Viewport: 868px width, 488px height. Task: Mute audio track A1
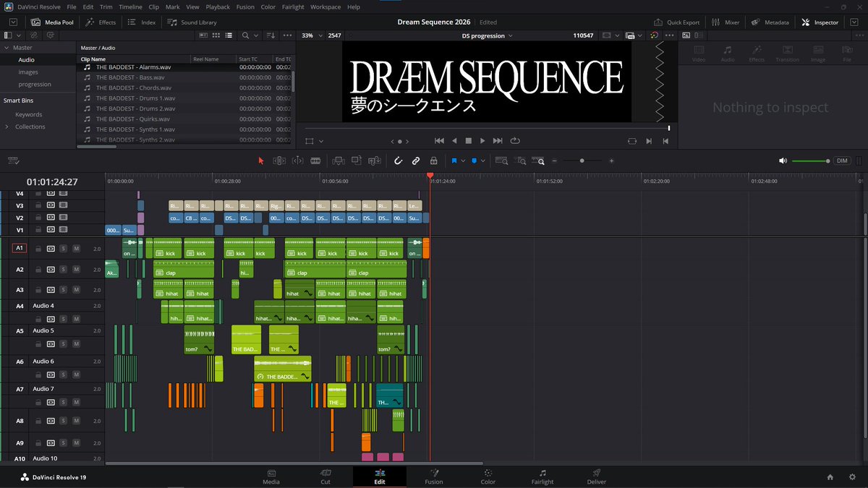[x=76, y=248]
